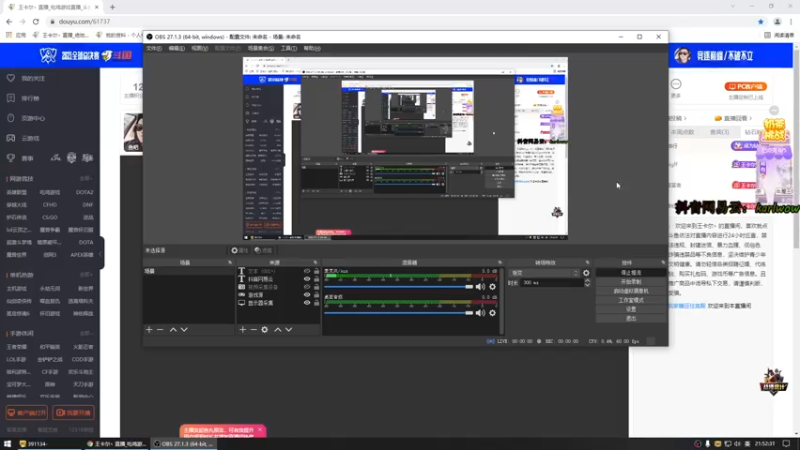Open Chrome's new tab plus button
Viewport: 800px width, 450px height.
pyautogui.click(x=112, y=7)
